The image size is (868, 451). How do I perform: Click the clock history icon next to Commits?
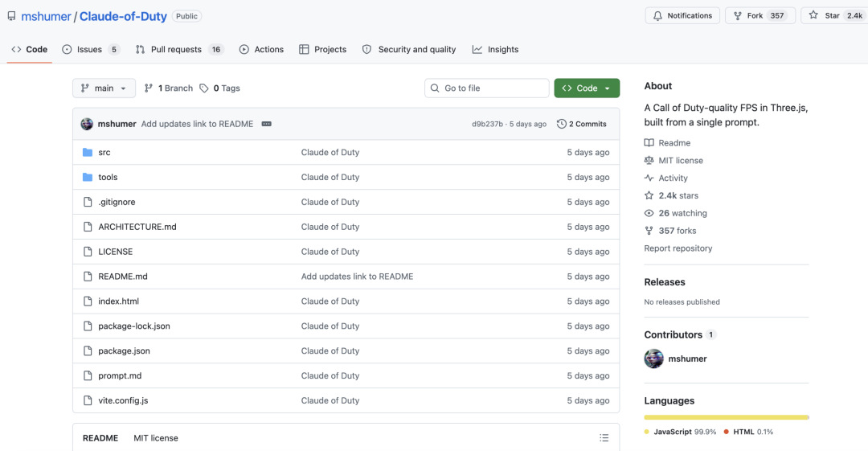pyautogui.click(x=561, y=124)
